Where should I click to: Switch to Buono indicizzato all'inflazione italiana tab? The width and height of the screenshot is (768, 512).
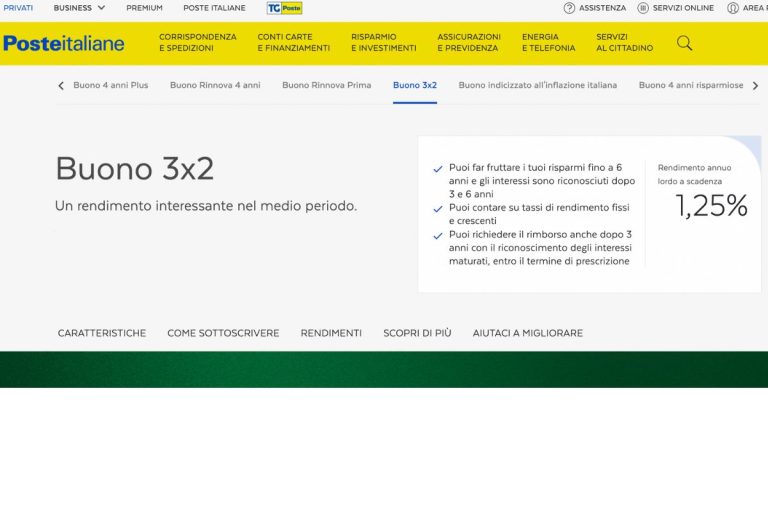(x=538, y=85)
